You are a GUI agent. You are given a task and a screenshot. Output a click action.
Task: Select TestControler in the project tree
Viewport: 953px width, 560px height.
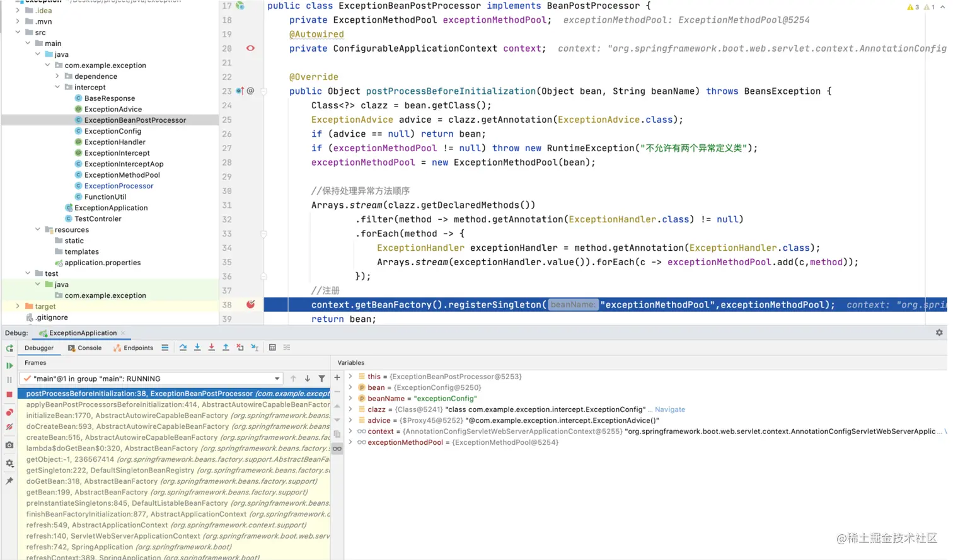pyautogui.click(x=98, y=219)
